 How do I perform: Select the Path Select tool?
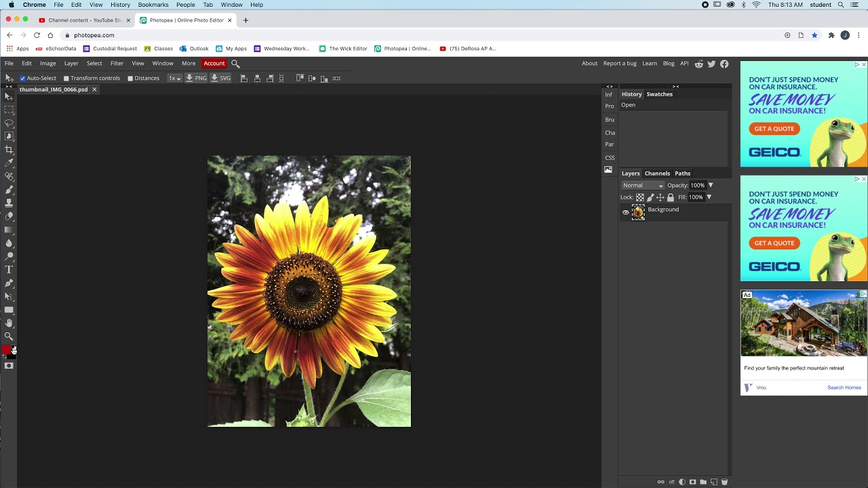[9, 296]
